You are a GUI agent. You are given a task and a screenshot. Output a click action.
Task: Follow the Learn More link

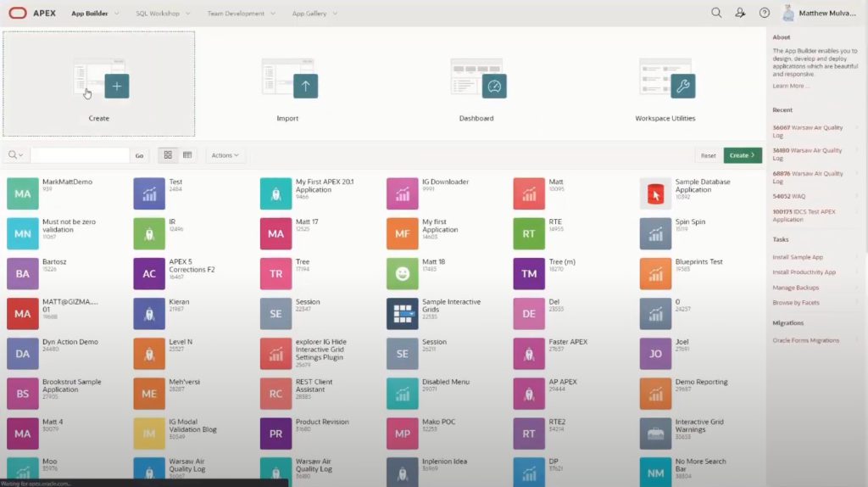[790, 86]
